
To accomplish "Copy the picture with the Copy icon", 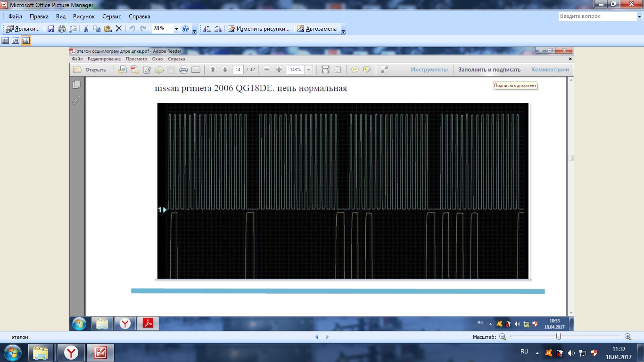I will pyautogui.click(x=97, y=29).
